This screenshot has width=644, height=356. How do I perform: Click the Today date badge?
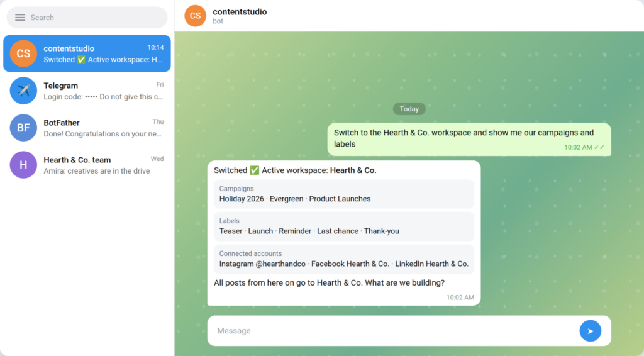409,109
